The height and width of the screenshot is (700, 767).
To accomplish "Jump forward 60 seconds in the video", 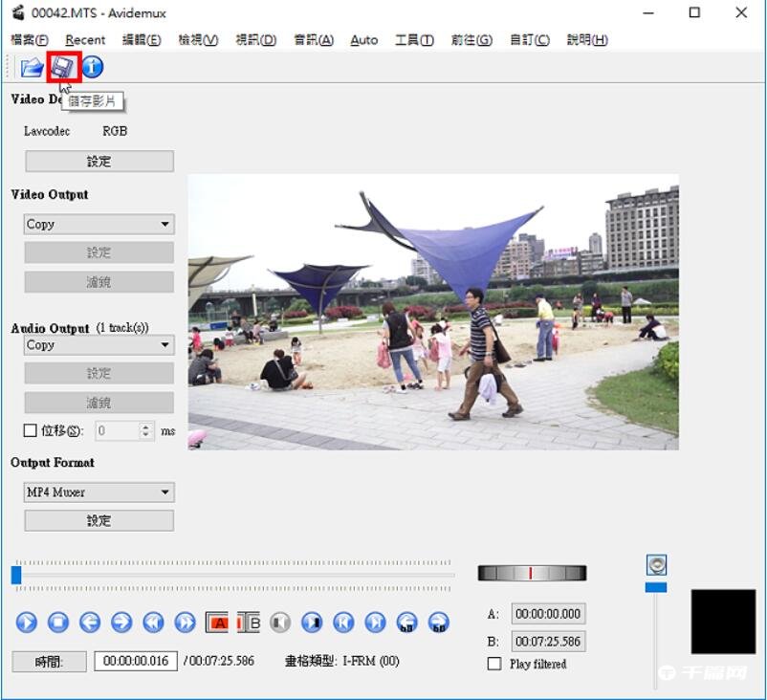I will tap(439, 623).
